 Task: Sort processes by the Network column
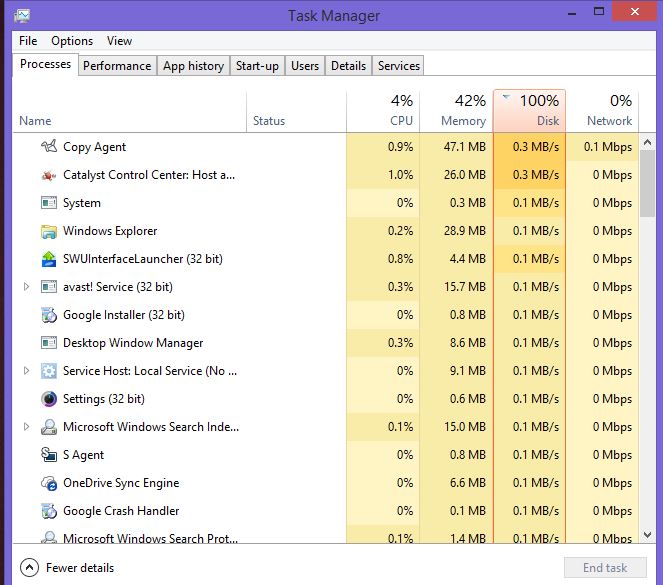(x=602, y=111)
